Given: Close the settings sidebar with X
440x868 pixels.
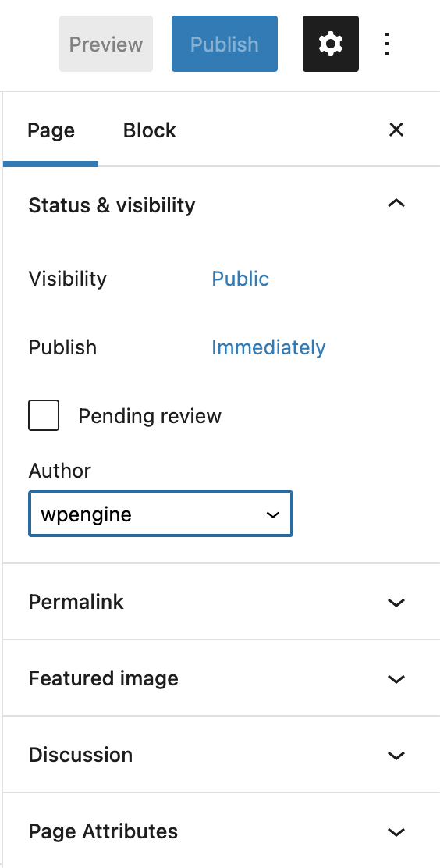Looking at the screenshot, I should [396, 130].
